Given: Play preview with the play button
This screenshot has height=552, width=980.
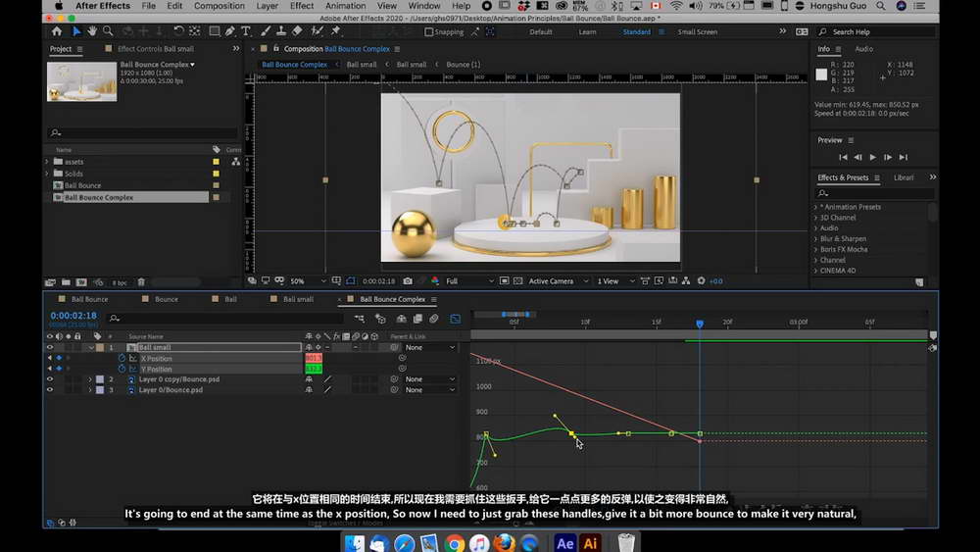Looking at the screenshot, I should pyautogui.click(x=872, y=158).
